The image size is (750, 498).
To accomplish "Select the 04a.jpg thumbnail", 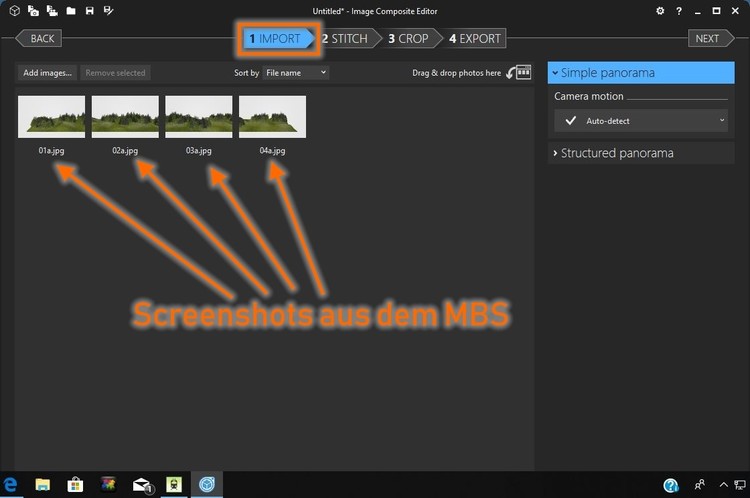I will [273, 117].
